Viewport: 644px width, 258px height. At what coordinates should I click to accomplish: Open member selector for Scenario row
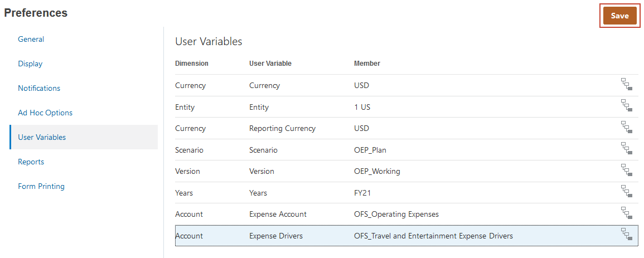click(627, 149)
